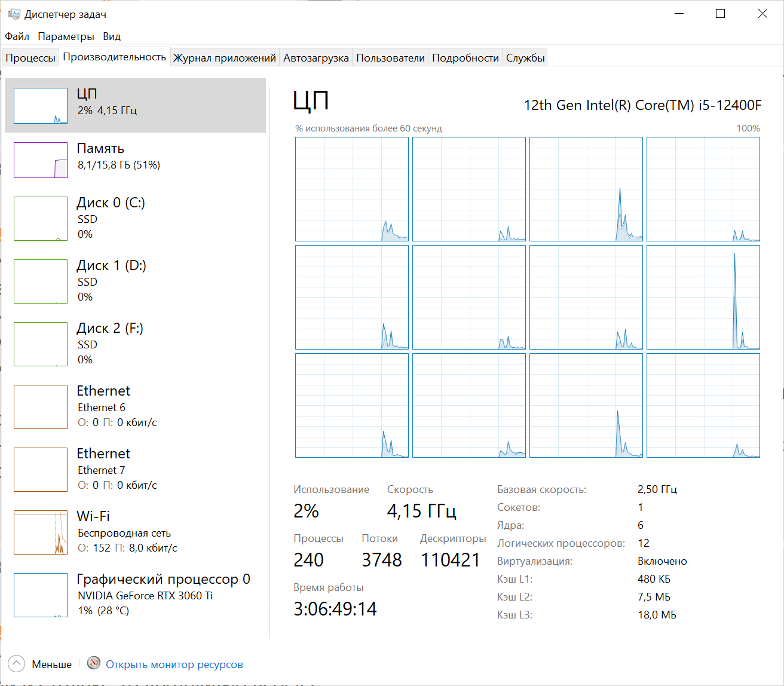This screenshot has height=686, width=784.
Task: Click the 4,15 ГГц value under Скорость
Action: pos(422,511)
